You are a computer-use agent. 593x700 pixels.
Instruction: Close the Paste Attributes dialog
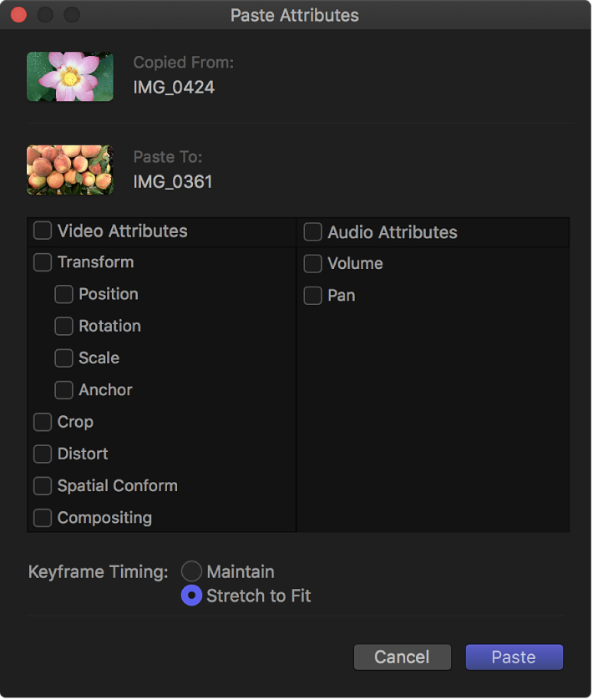18,14
